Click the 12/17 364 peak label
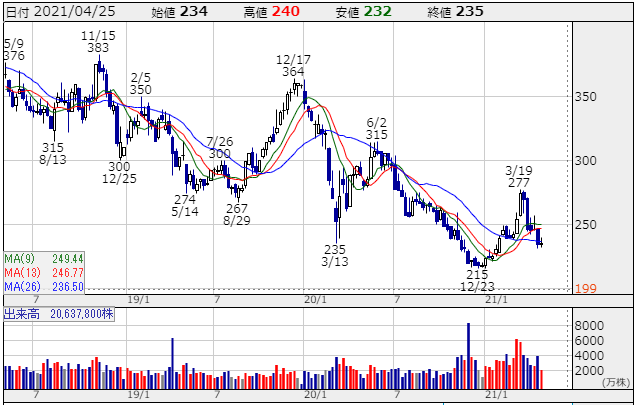The height and width of the screenshot is (405, 636). tap(293, 66)
